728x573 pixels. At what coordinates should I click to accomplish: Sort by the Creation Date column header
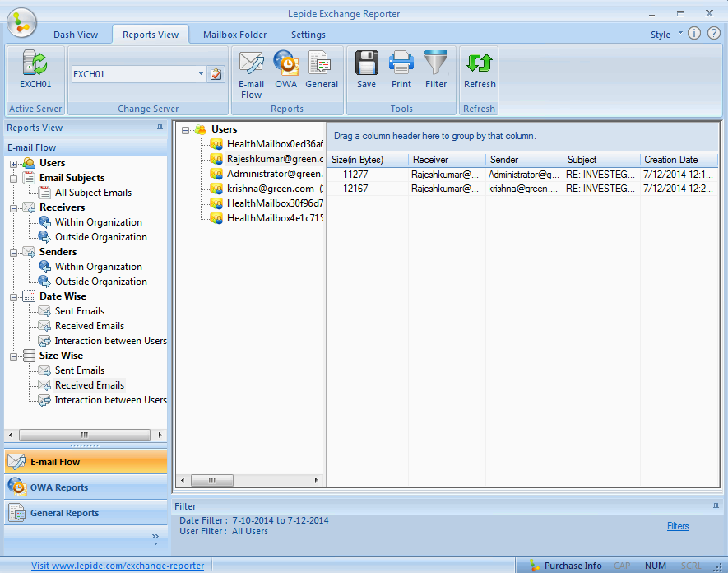[679, 160]
